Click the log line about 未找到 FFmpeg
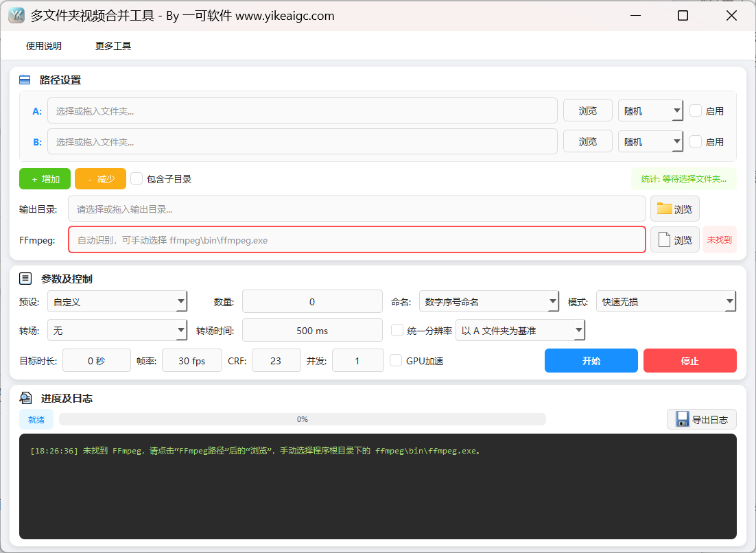 tap(255, 451)
